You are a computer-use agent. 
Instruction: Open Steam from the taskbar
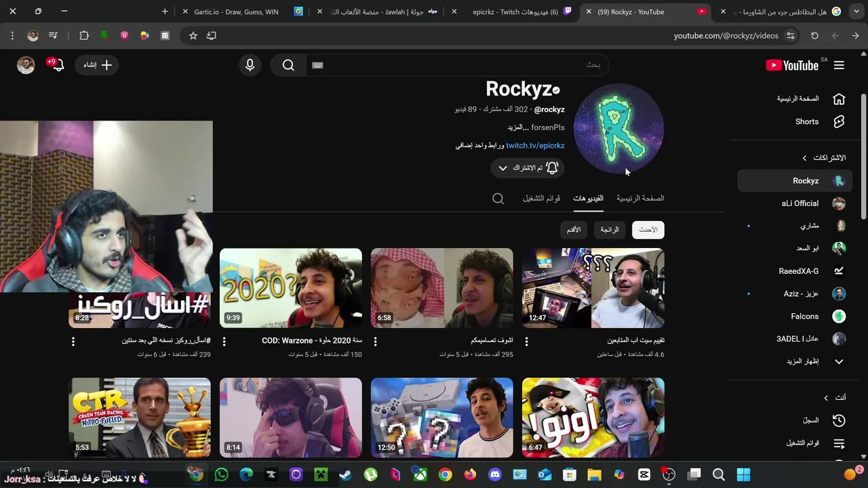pos(346,474)
